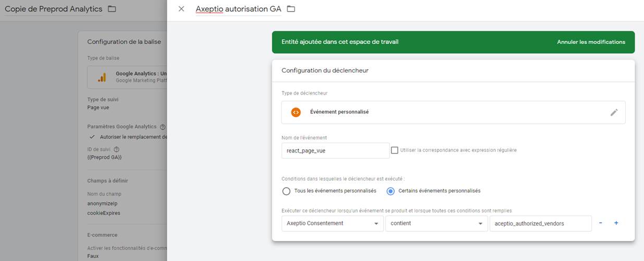Click the Axeptio autorisation GA trigger title
Image resolution: width=644 pixels, height=261 pixels.
238,9
